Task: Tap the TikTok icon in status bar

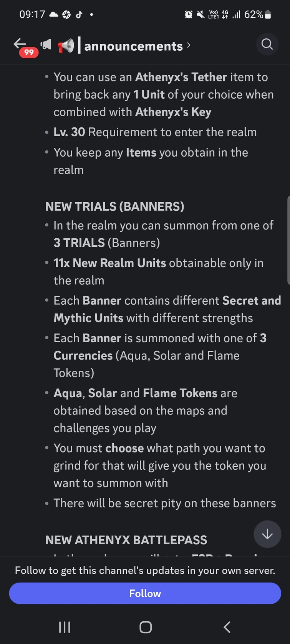Action: pos(79,15)
